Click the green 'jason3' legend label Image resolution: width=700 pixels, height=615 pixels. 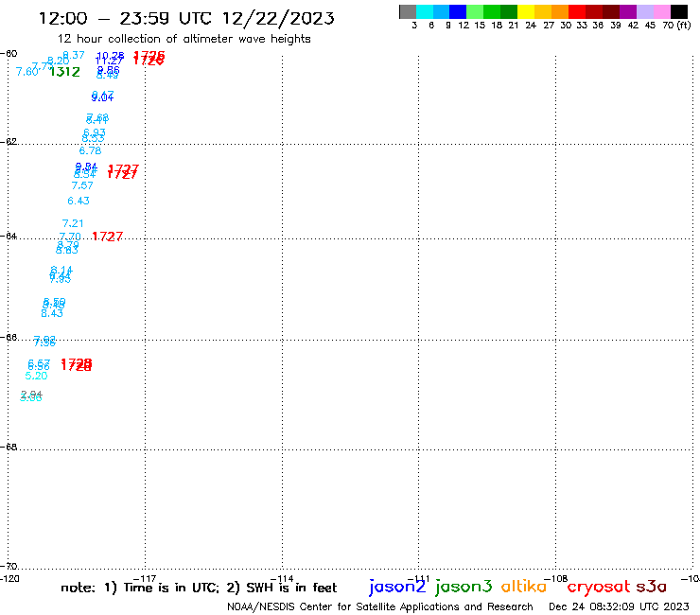pos(464,587)
